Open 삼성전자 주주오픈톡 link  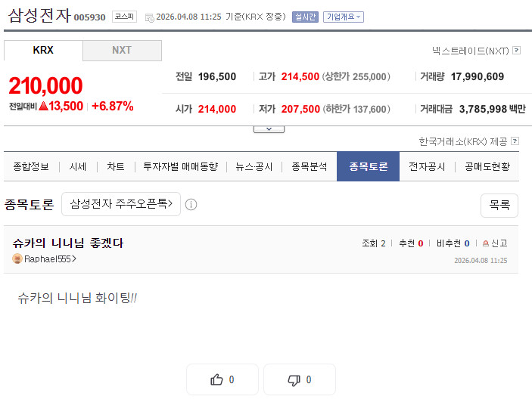pyautogui.click(x=121, y=204)
